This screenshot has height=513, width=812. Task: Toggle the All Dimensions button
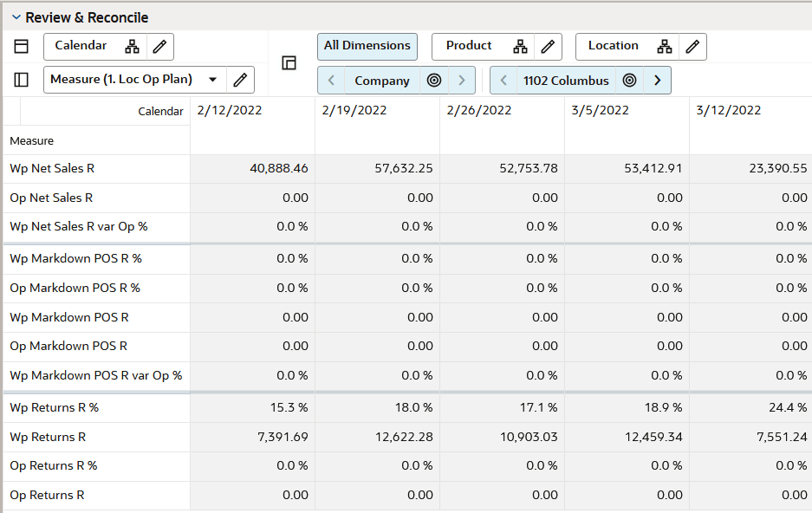tap(367, 47)
